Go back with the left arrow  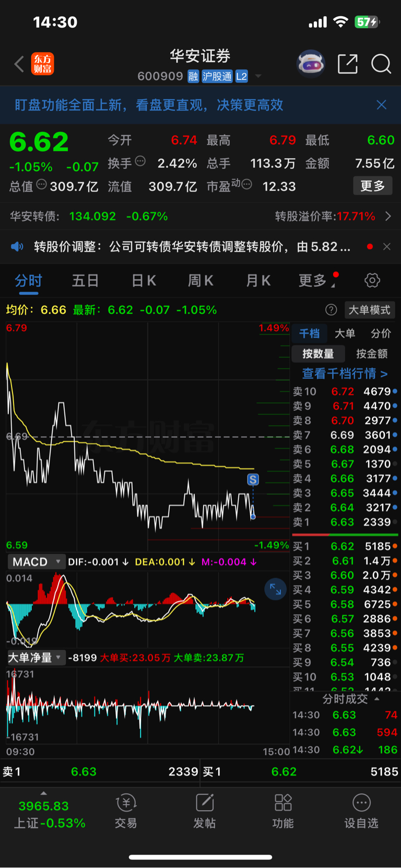click(x=19, y=64)
